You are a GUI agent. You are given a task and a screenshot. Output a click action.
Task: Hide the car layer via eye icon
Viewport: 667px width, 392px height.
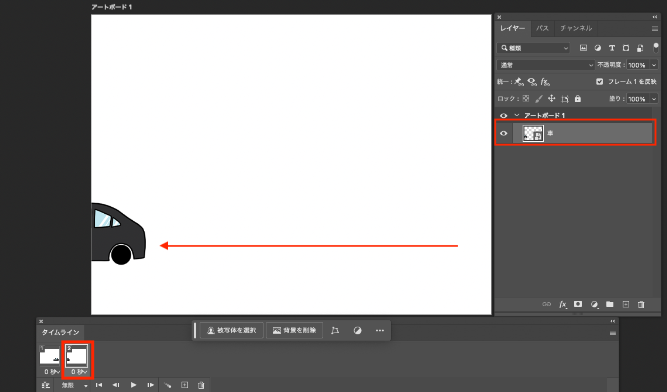pos(504,134)
